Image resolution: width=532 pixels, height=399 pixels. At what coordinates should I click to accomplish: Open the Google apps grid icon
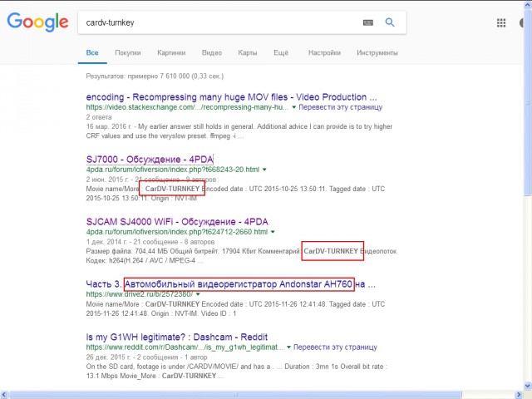501,22
